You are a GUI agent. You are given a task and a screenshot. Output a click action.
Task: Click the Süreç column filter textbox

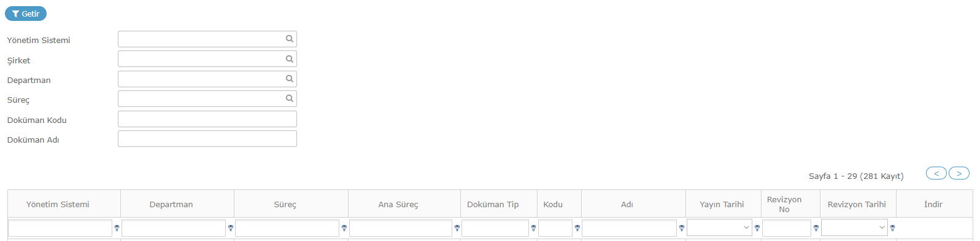pos(287,228)
